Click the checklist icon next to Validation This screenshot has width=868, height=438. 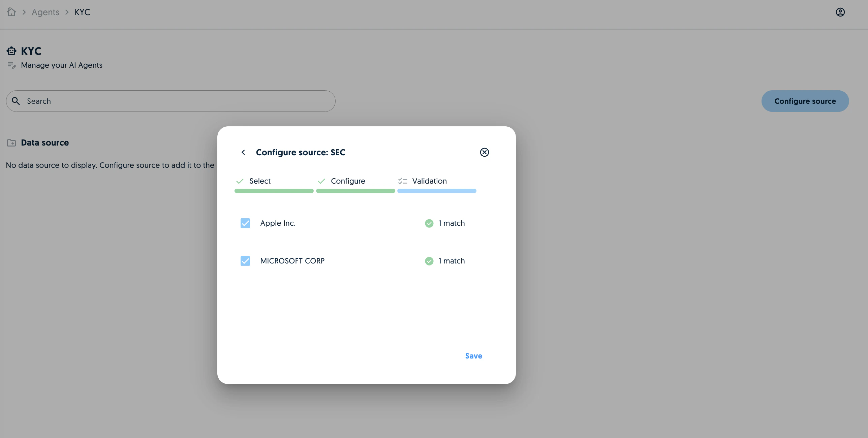click(x=403, y=181)
